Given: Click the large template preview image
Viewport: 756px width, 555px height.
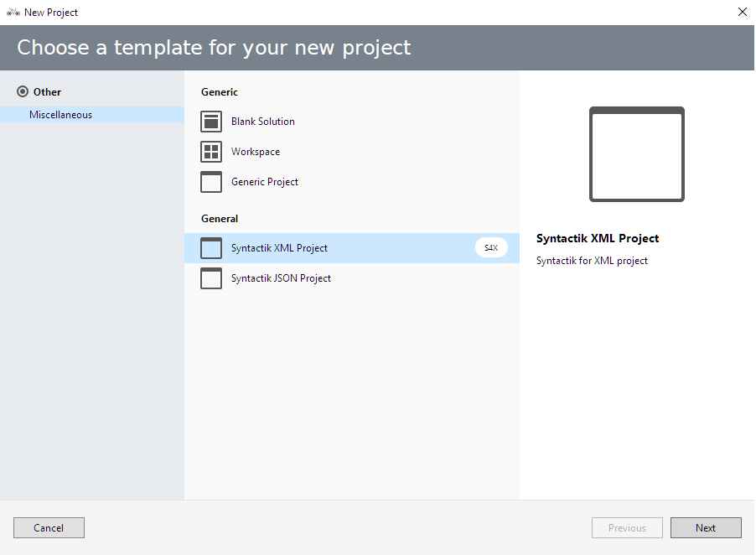Looking at the screenshot, I should (x=636, y=154).
